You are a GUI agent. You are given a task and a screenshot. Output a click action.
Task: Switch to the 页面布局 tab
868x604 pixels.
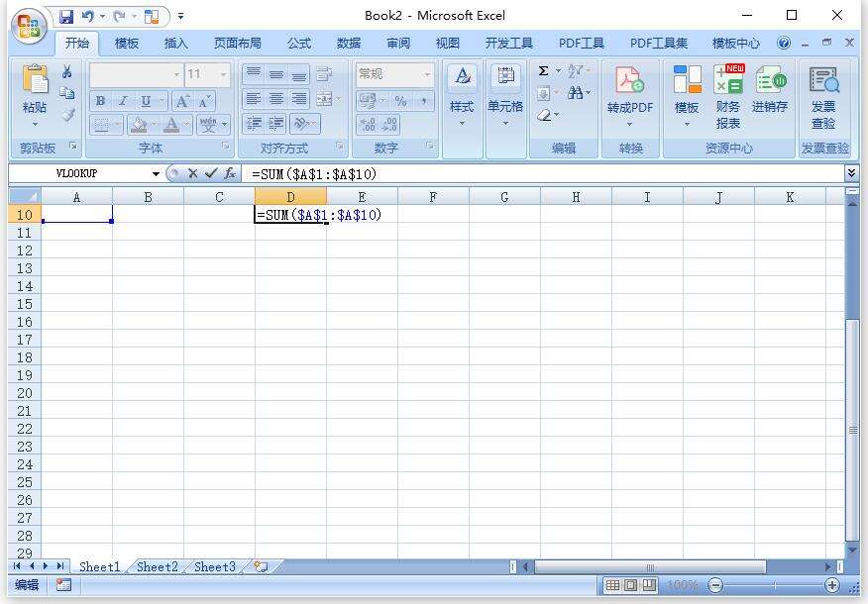coord(238,44)
